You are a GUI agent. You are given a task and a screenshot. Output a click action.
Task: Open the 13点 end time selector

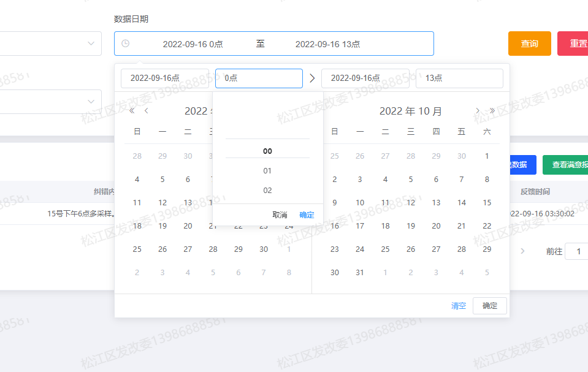pos(459,78)
